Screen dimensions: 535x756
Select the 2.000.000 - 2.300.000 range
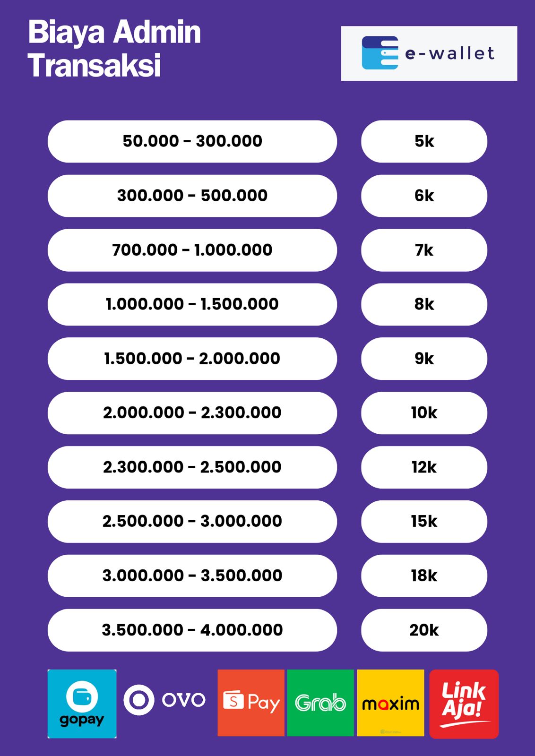coord(192,413)
